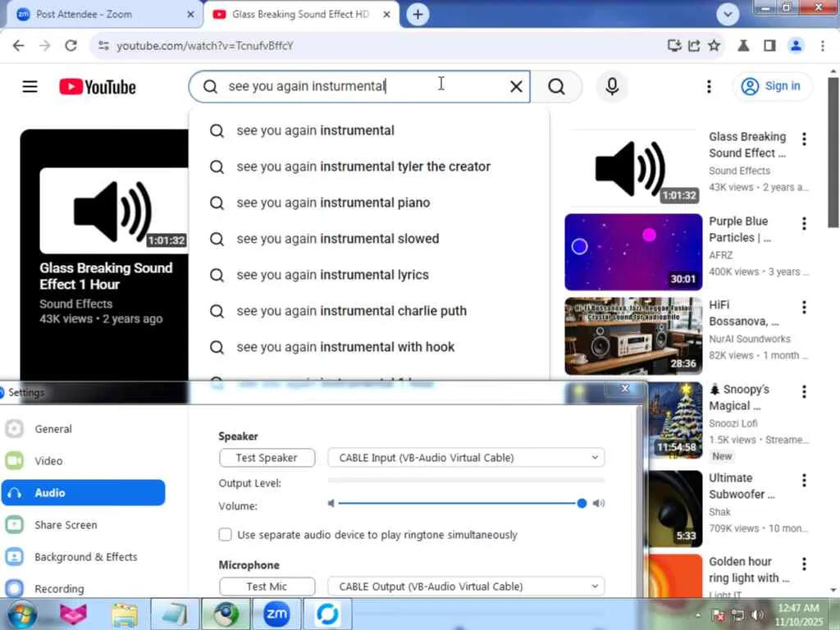This screenshot has height=630, width=840.
Task: Choose suggestion 'see you again instrumental slowed'
Action: [x=369, y=239]
